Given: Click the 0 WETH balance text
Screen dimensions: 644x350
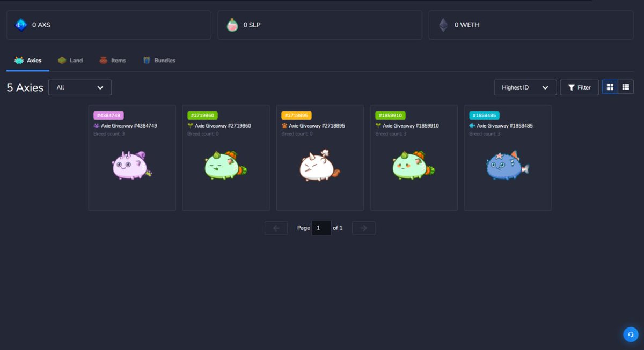Looking at the screenshot, I should [467, 25].
